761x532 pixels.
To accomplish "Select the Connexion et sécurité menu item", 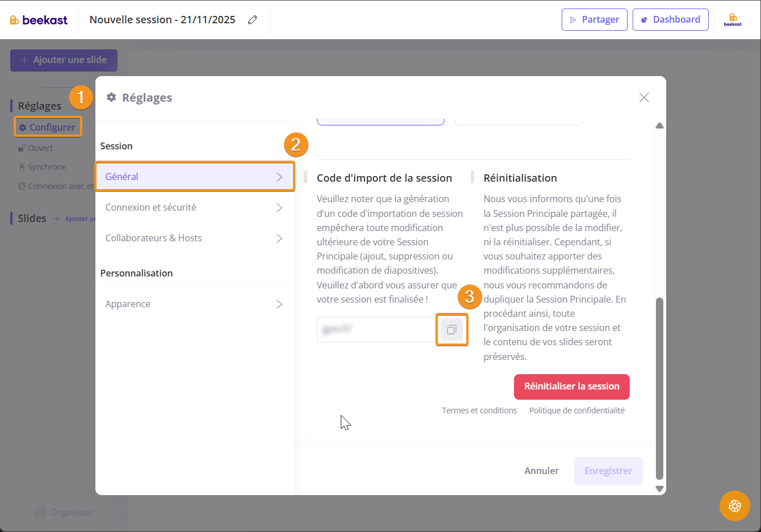I will coord(150,208).
